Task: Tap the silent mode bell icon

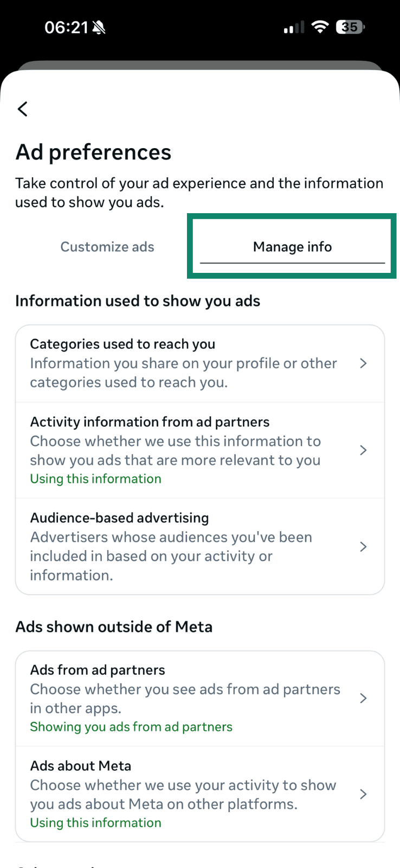Action: pos(99,28)
